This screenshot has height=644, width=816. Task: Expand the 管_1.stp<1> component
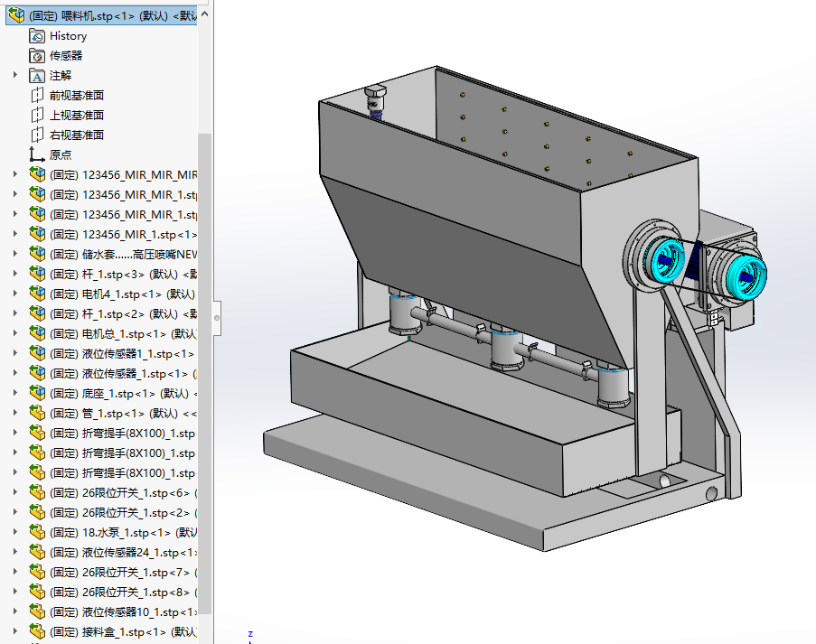[15, 413]
